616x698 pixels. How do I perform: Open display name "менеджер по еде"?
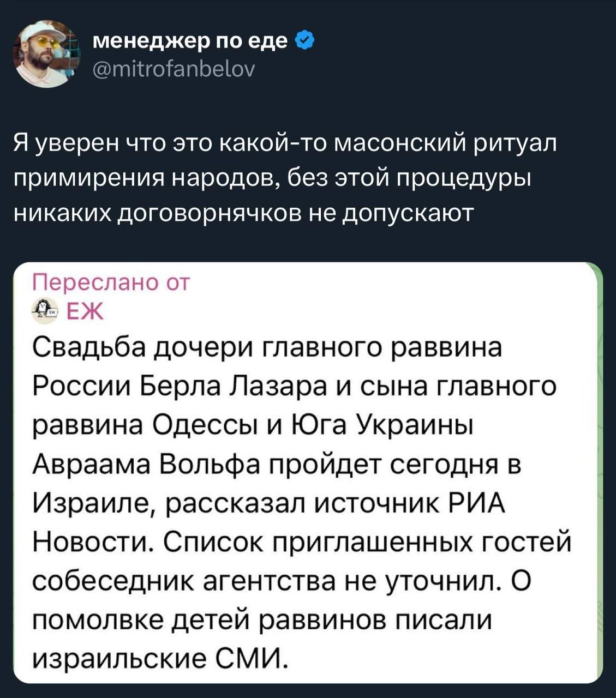pos(190,41)
